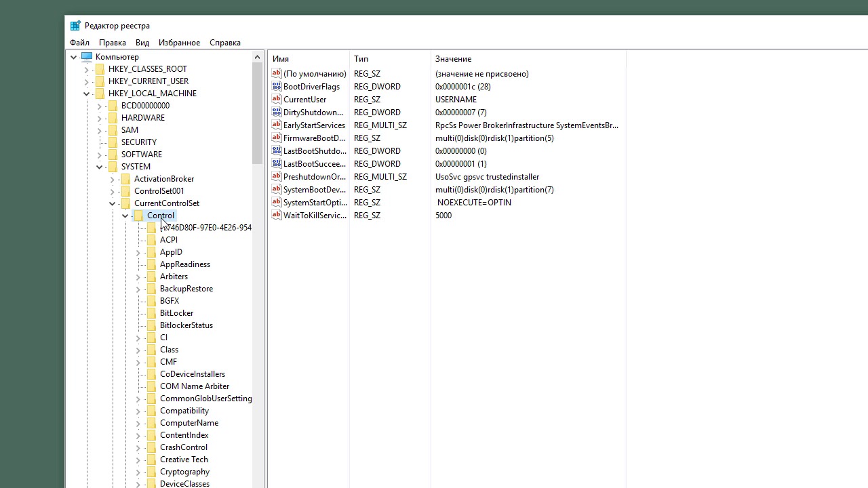Click the folder icon of HKEY_CURRENT_USER
The image size is (868, 488).
[x=100, y=81]
